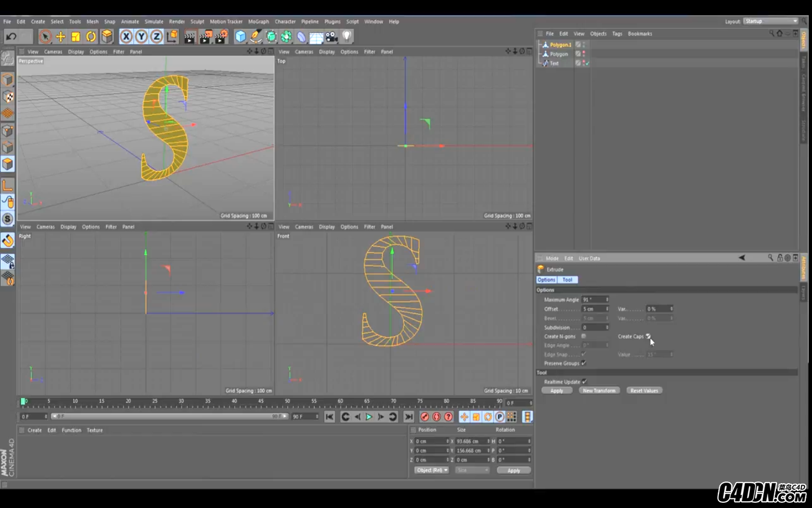
Task: Go to the animation start frame
Action: [x=330, y=417]
